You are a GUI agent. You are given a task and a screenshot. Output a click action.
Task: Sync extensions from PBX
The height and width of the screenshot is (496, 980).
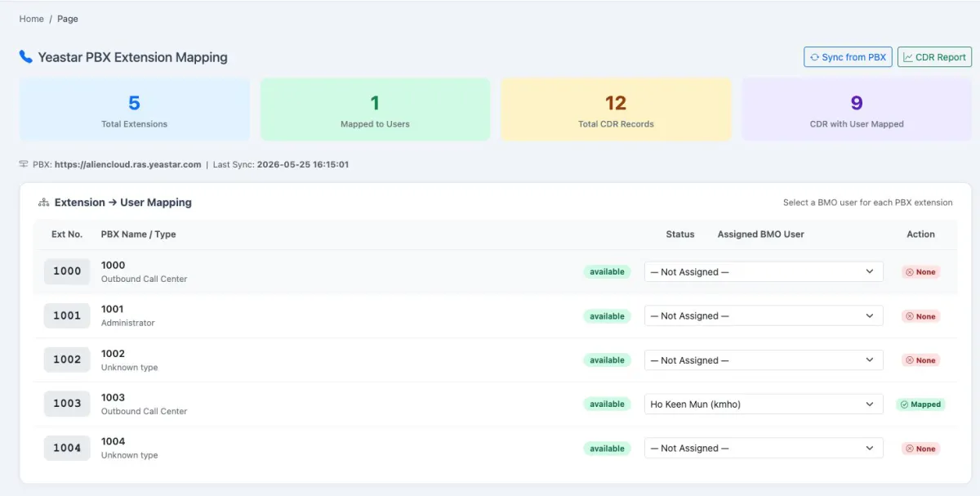848,57
